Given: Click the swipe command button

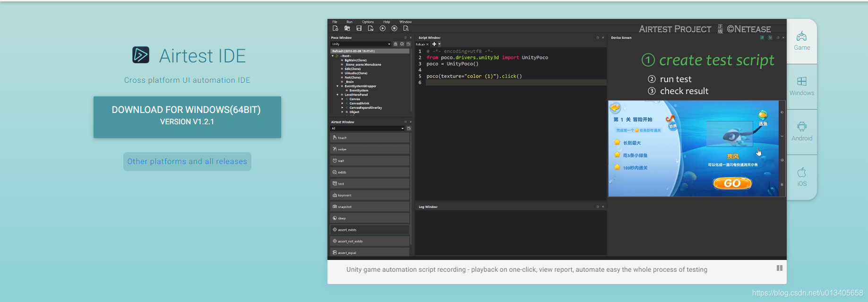Looking at the screenshot, I should point(370,149).
